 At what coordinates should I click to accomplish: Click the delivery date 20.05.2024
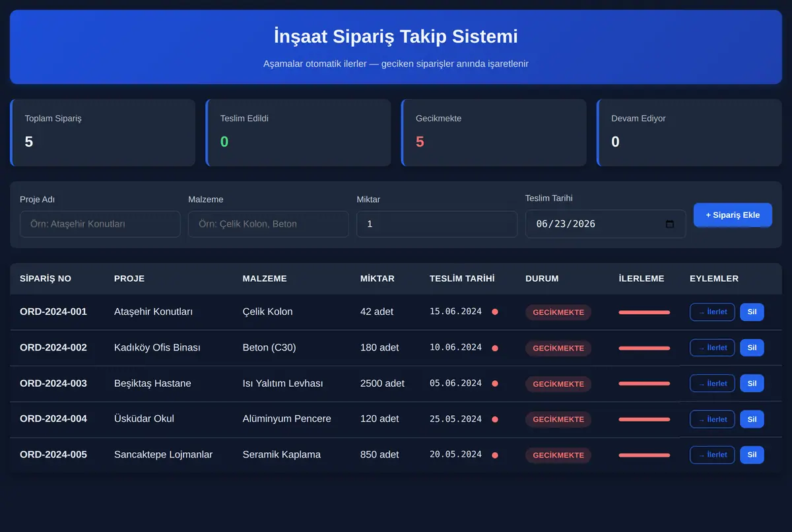(x=455, y=455)
